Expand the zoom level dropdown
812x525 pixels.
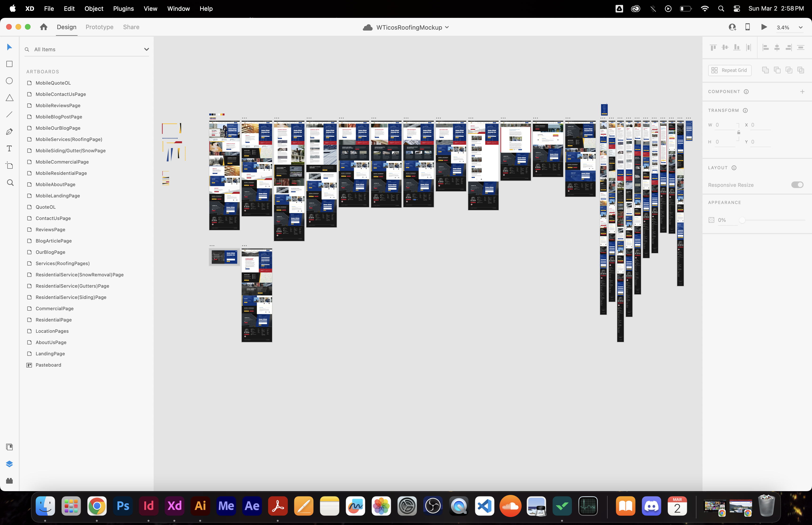point(800,28)
